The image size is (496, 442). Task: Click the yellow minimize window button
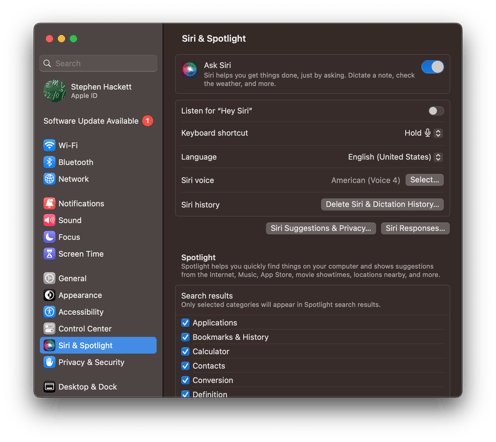[61, 39]
